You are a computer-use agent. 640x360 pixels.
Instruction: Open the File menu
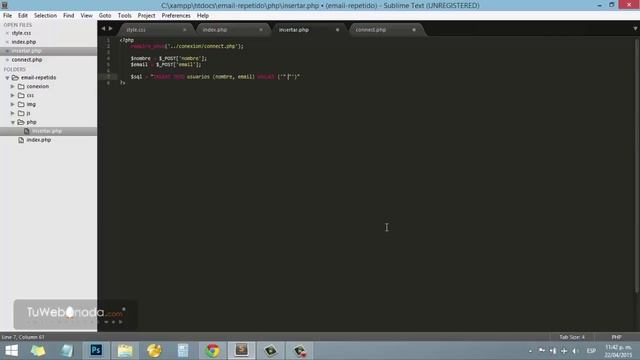pos(7,16)
